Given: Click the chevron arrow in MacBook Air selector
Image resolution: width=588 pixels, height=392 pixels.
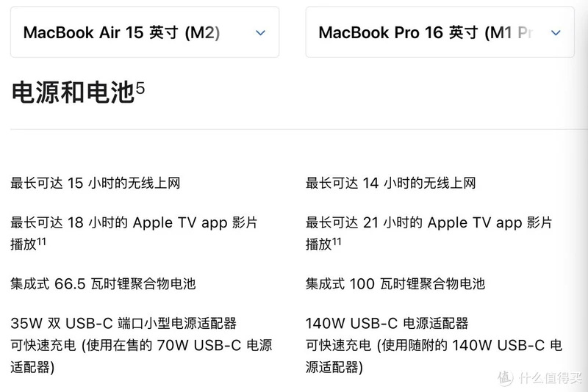Looking at the screenshot, I should (261, 33).
